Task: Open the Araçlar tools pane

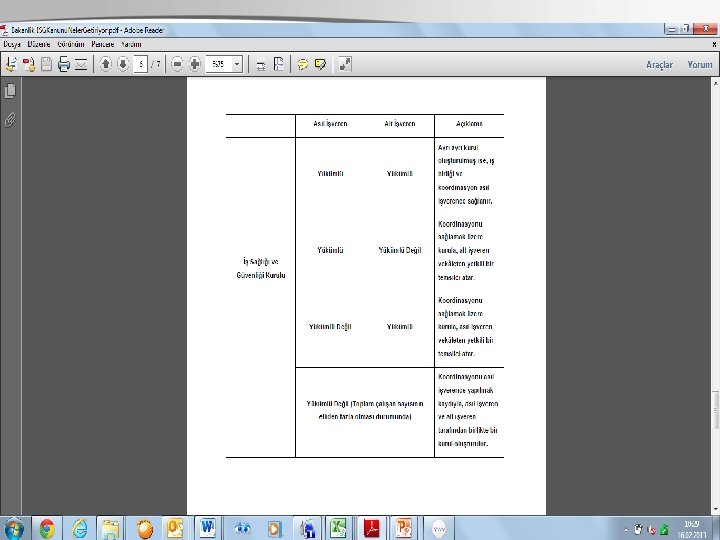Action: [x=659, y=65]
